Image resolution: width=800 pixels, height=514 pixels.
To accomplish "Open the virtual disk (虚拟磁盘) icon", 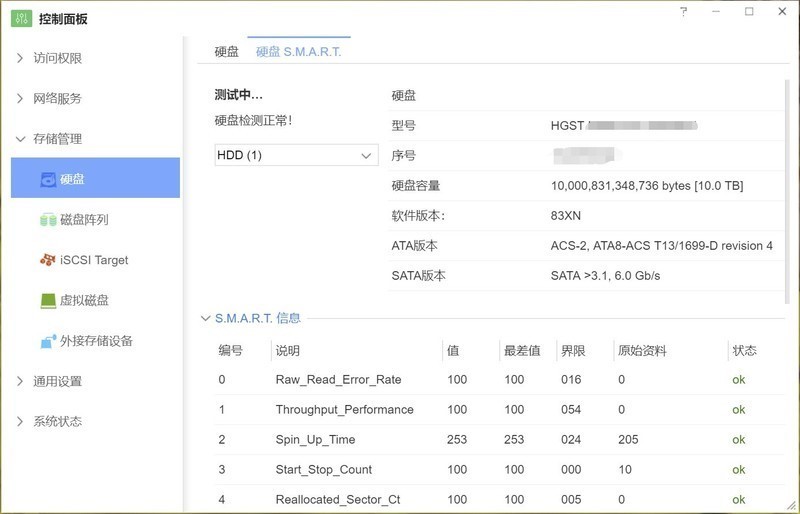I will (x=48, y=300).
